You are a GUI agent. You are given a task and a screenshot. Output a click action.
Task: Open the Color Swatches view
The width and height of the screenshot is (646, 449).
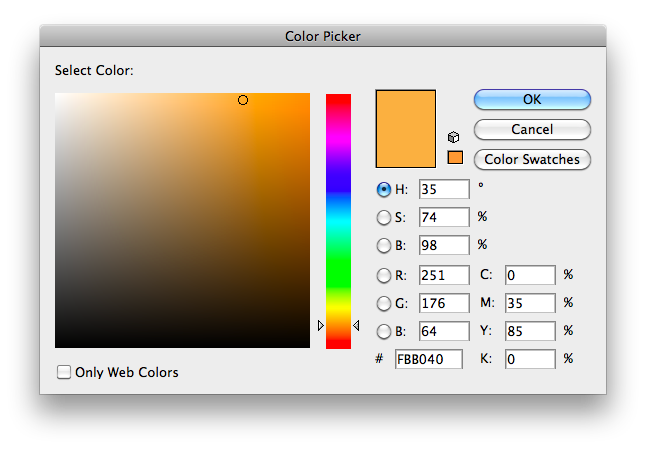tap(532, 159)
